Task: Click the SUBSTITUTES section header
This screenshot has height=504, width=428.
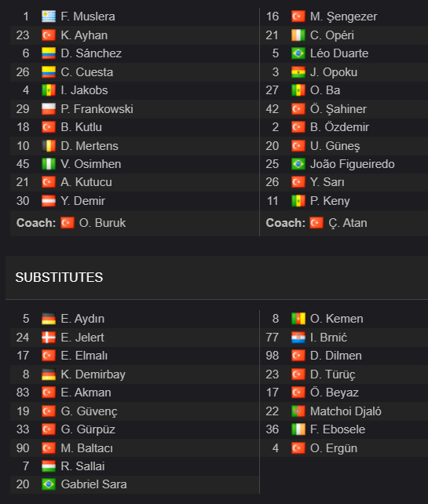Action: click(59, 277)
